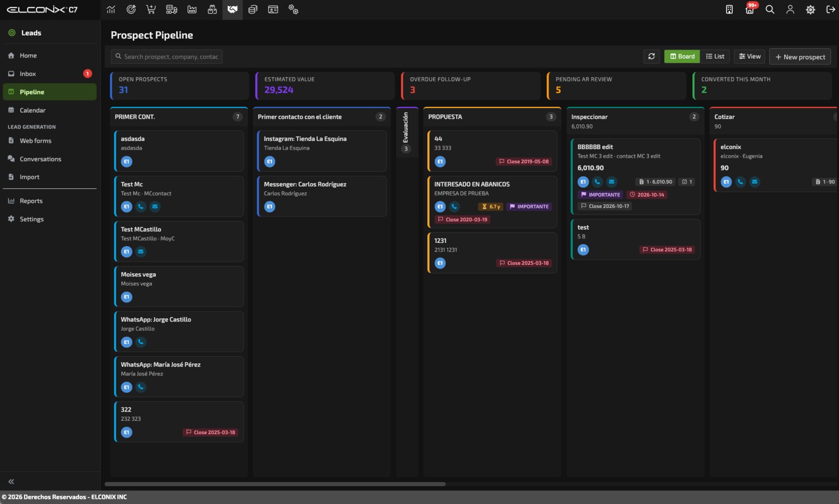Go to Web forms
This screenshot has width=839, height=504.
tap(50, 141)
